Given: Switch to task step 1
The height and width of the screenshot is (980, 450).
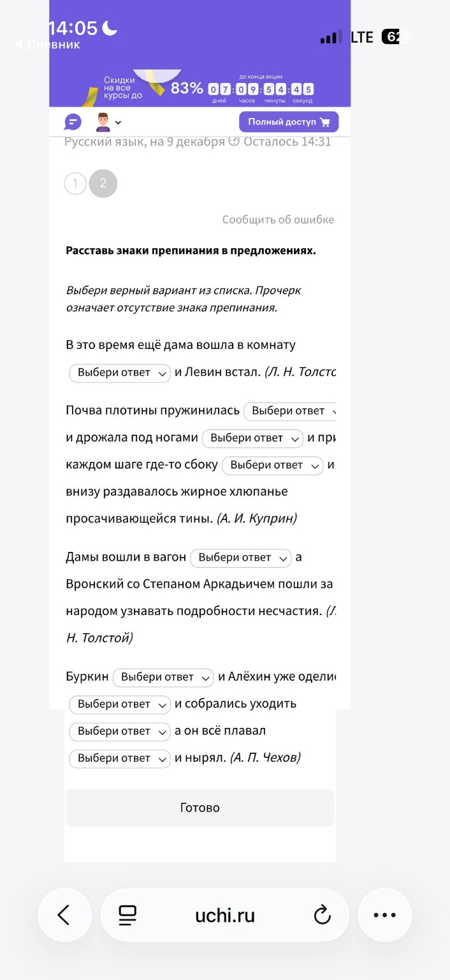Looking at the screenshot, I should pos(75,183).
